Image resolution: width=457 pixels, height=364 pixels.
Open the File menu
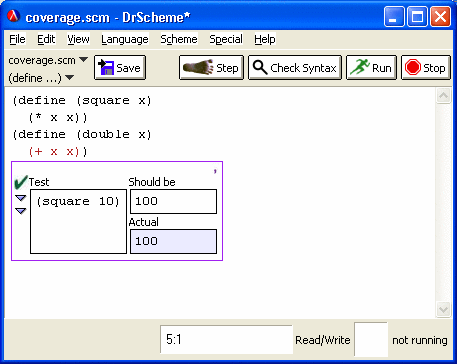point(17,39)
